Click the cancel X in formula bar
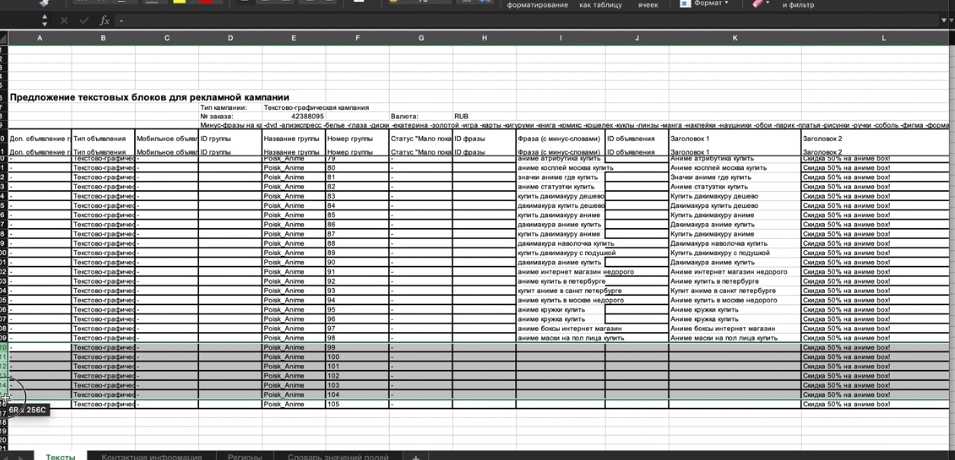955x460 pixels. [65, 20]
